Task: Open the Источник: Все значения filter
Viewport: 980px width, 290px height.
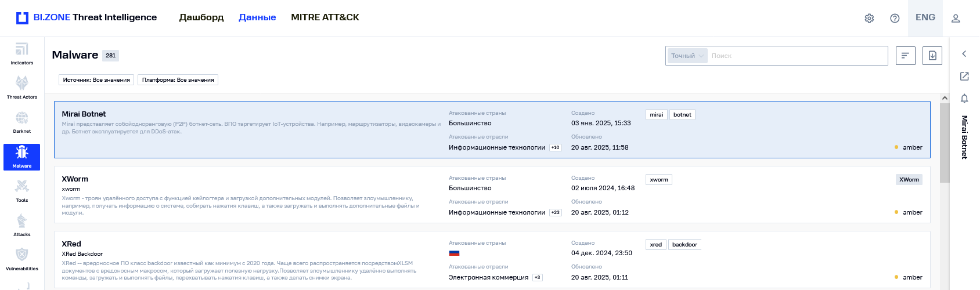Action: click(96, 79)
